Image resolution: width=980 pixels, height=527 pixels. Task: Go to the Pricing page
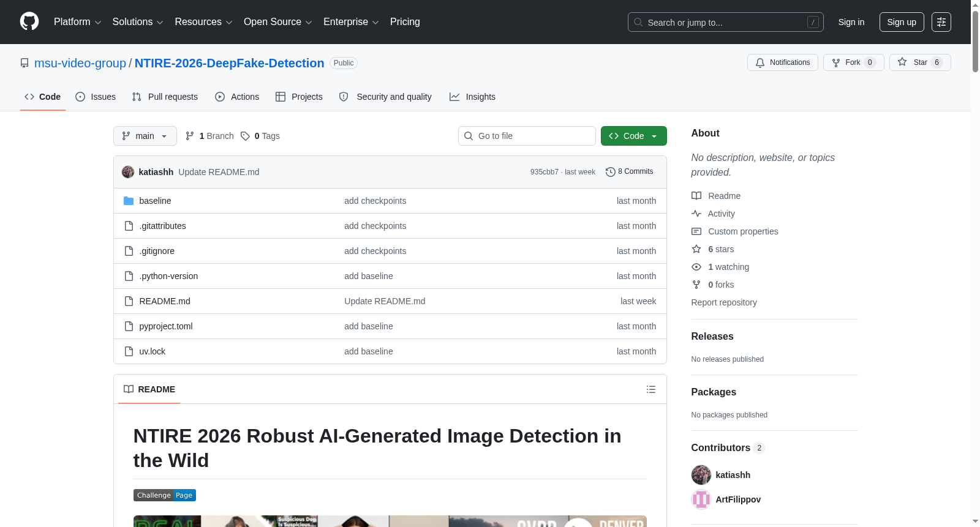point(405,22)
